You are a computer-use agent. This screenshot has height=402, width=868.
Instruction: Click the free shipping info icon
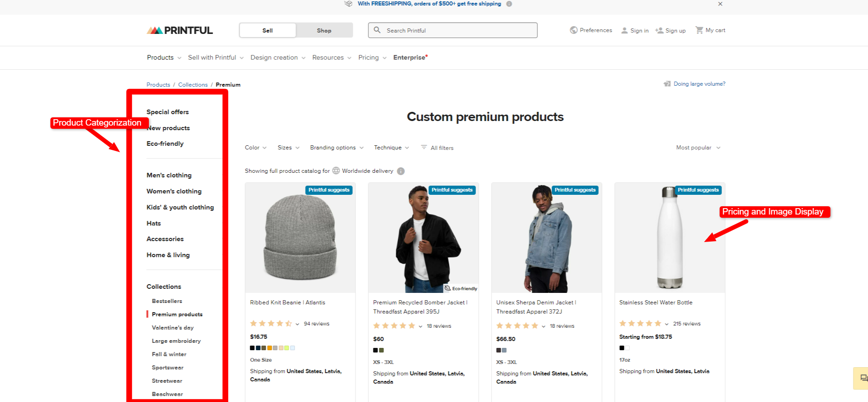pos(509,4)
